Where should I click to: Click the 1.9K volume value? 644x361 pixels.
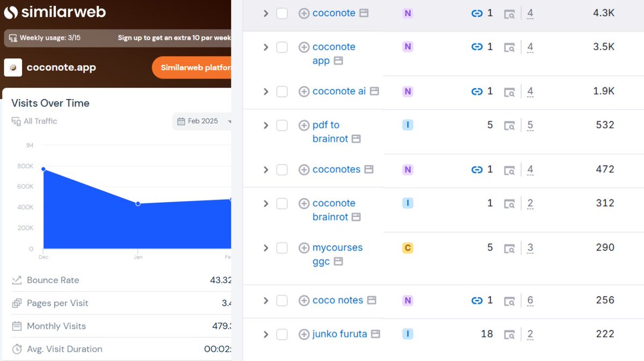click(604, 91)
